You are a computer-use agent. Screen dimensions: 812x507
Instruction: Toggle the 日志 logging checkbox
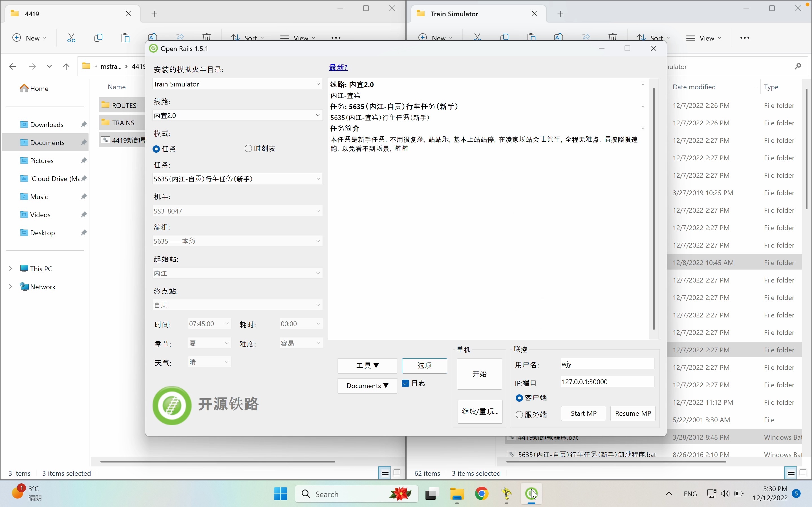point(405,383)
